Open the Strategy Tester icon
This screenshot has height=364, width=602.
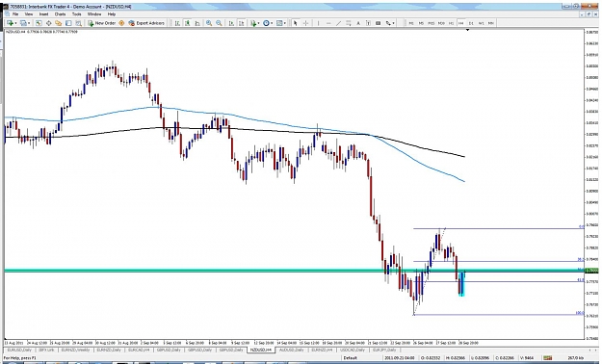click(78, 23)
